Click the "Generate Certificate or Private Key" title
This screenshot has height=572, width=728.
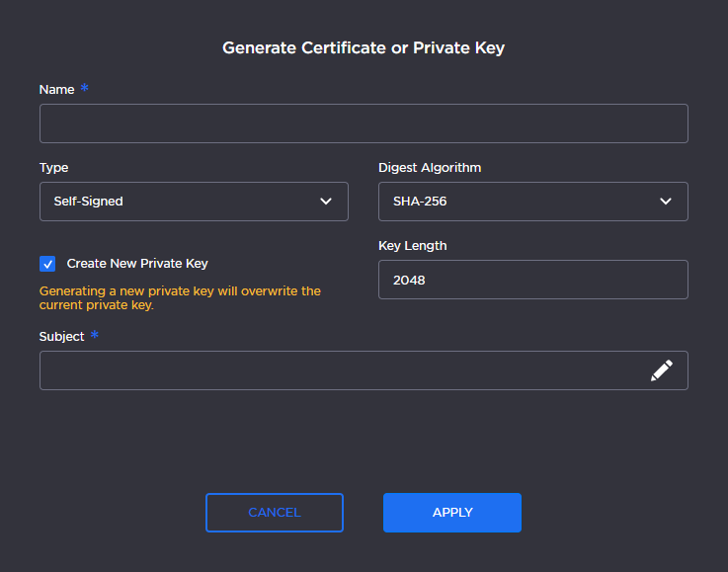click(364, 47)
